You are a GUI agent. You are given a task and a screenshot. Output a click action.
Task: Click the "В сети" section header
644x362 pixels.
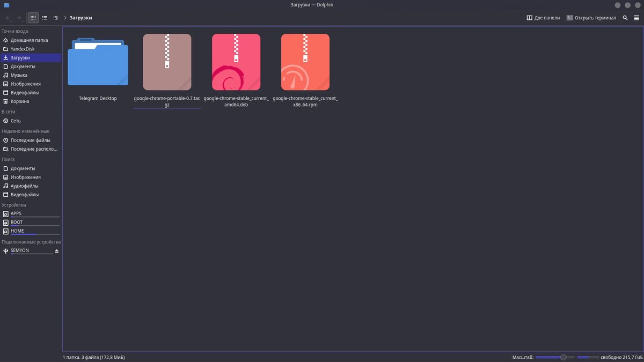tap(8, 112)
